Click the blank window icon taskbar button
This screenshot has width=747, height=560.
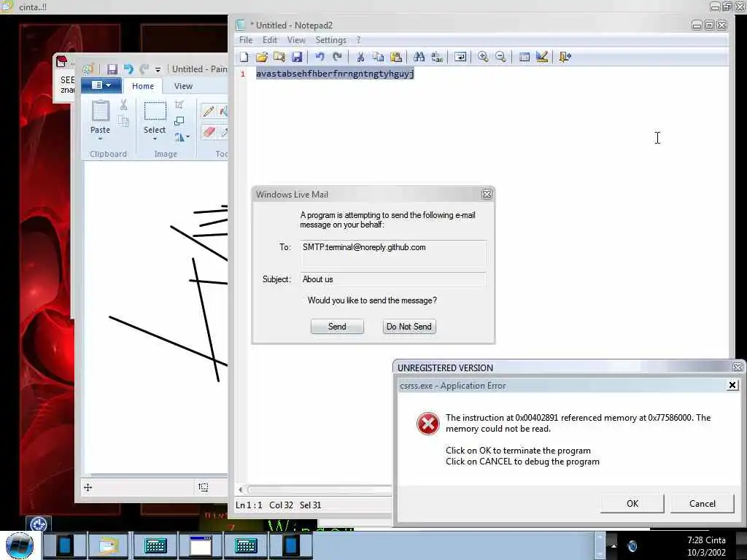[201, 545]
